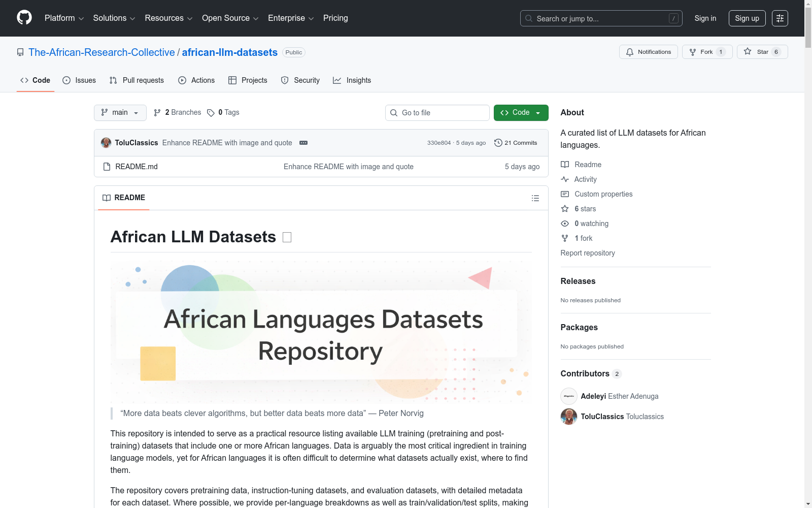Click the branches icon beside 2 Branches

pyautogui.click(x=157, y=113)
